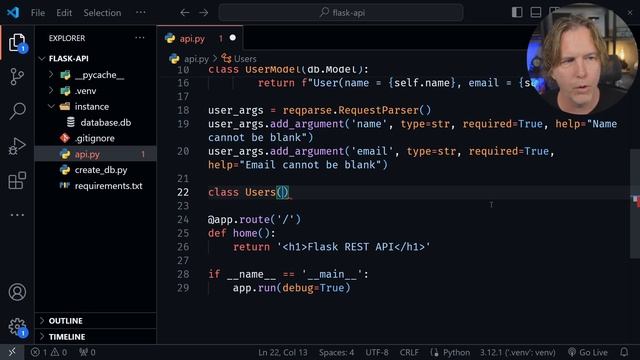Toggle the bottom panel layout icon
The image size is (640, 360).
[x=536, y=12]
